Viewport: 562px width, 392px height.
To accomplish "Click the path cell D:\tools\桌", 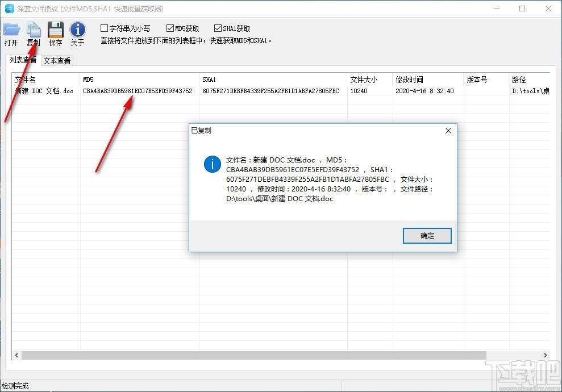I will click(x=530, y=91).
